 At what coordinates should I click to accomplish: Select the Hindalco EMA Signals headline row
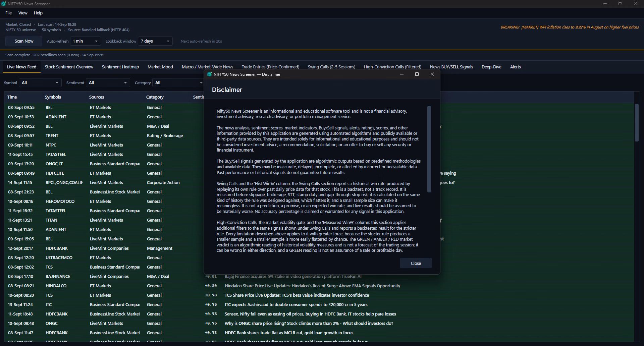[319, 286]
